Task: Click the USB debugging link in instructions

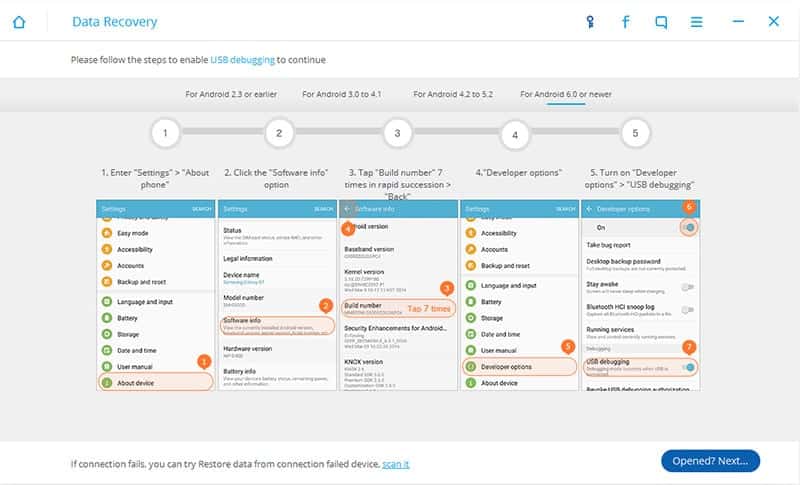Action: point(242,60)
